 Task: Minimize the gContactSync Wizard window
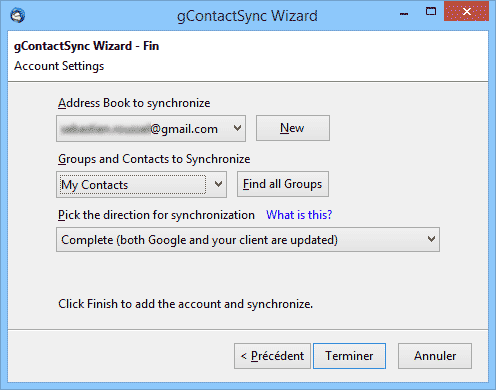(x=404, y=14)
